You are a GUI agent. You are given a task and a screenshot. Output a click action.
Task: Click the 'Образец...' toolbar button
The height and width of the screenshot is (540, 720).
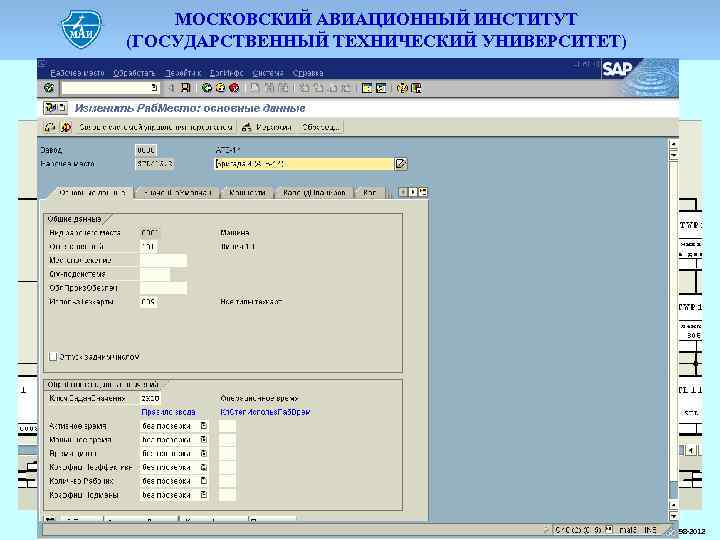[x=321, y=127]
